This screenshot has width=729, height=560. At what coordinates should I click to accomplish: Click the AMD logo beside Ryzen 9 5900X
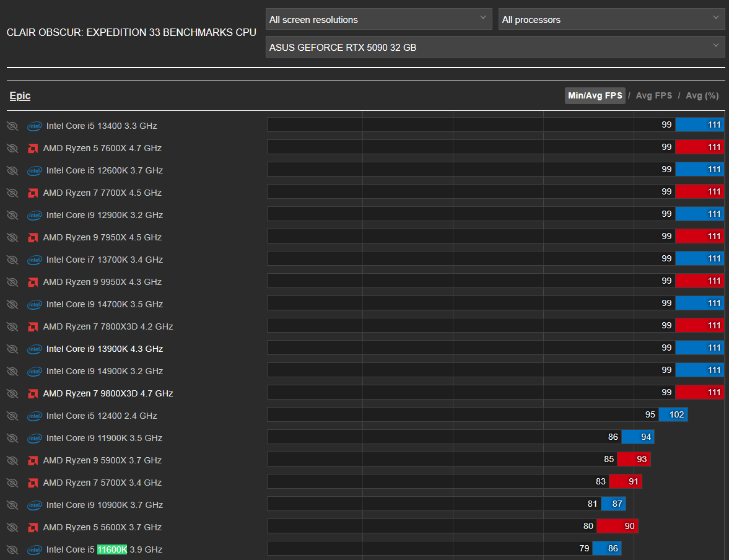click(33, 461)
